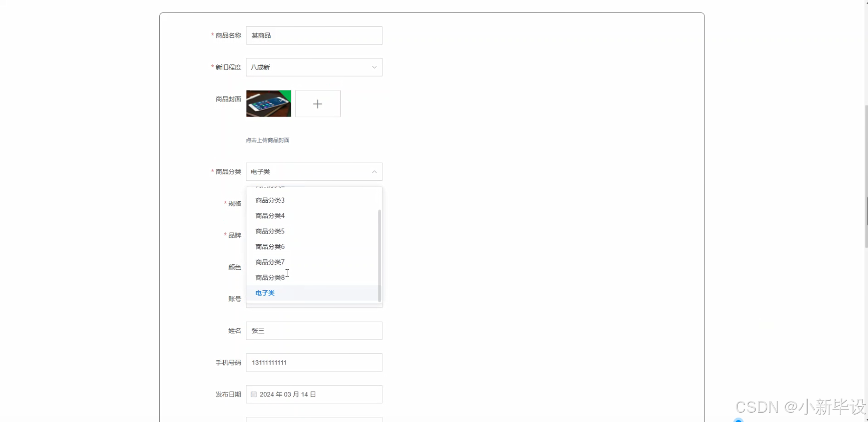Image resolution: width=868 pixels, height=422 pixels.
Task: Select 商品分类5 from the list
Action: pyautogui.click(x=313, y=231)
